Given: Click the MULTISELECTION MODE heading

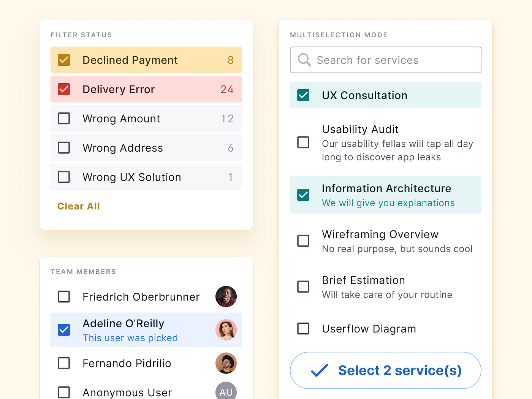Looking at the screenshot, I should (339, 35).
